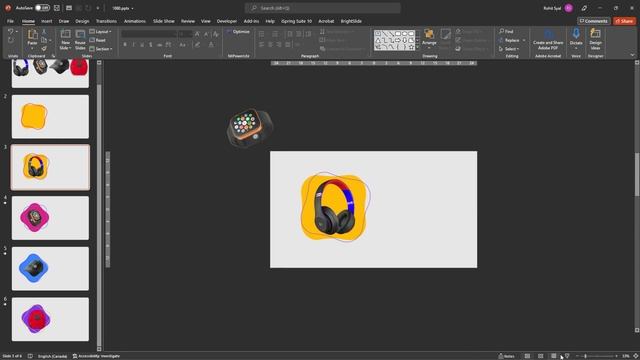Click the Format Painter icon
This screenshot has width=640, height=360.
point(44,49)
